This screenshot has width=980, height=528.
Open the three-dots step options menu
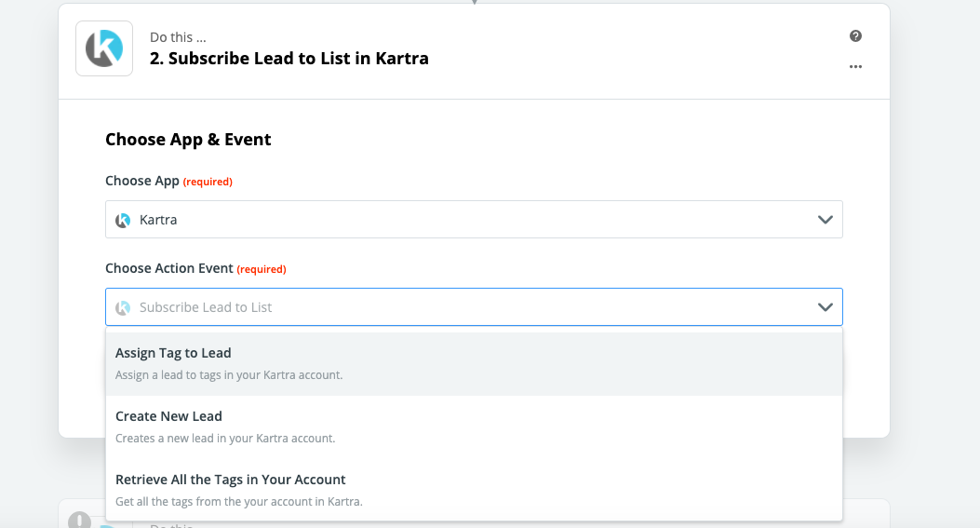pyautogui.click(x=855, y=66)
